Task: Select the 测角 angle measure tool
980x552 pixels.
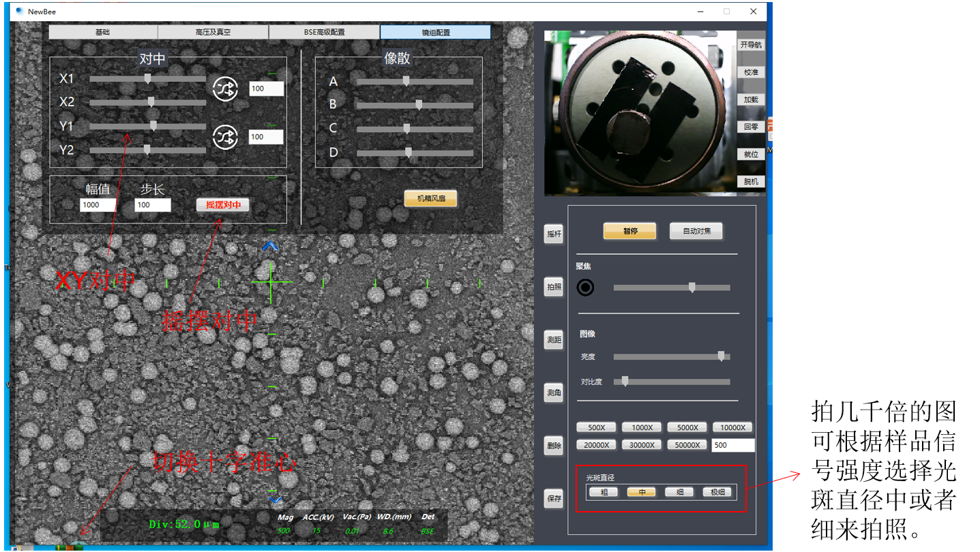Action: pyautogui.click(x=554, y=393)
